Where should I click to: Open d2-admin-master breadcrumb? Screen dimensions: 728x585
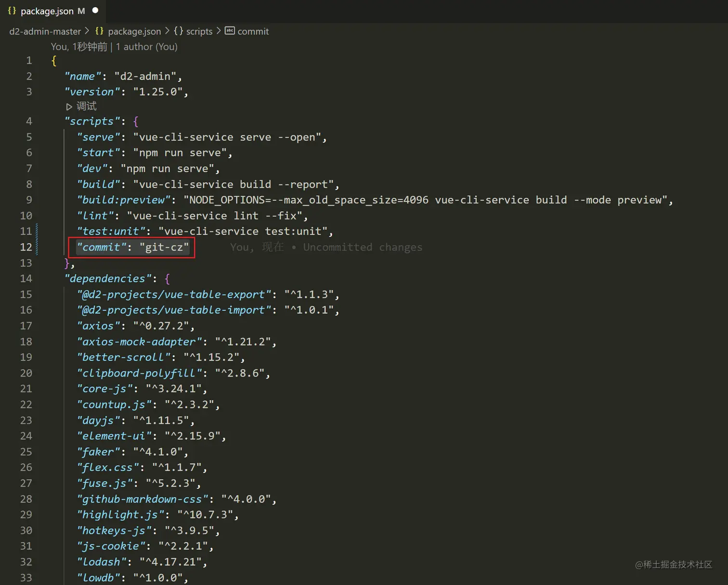[45, 31]
